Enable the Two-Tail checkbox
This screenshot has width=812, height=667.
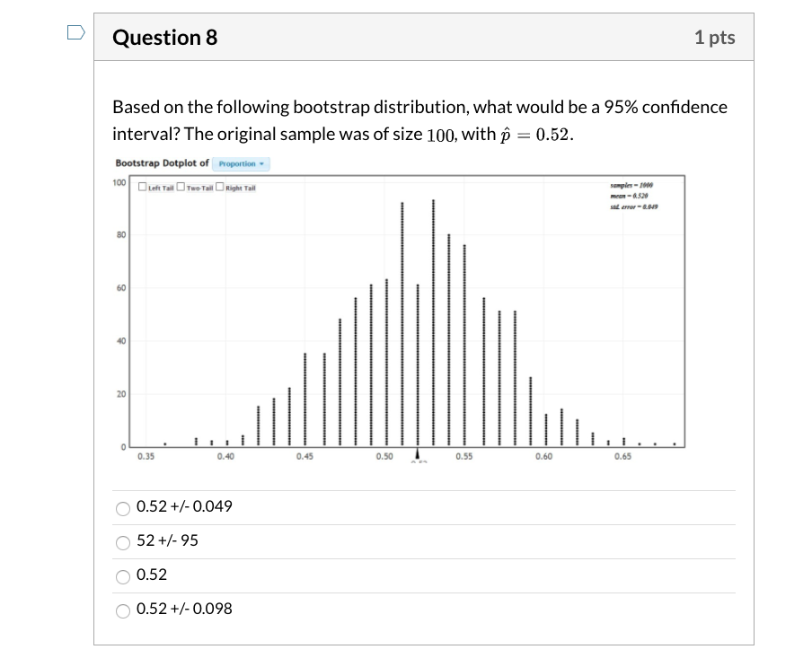coord(181,188)
